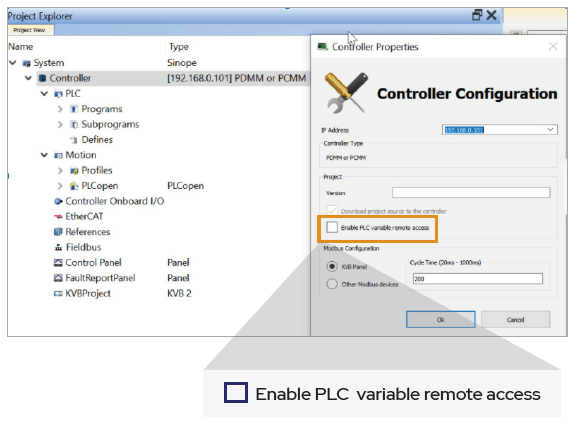Viewport: 577px width, 425px height.
Task: Switch to the Project View tab
Action: click(31, 30)
